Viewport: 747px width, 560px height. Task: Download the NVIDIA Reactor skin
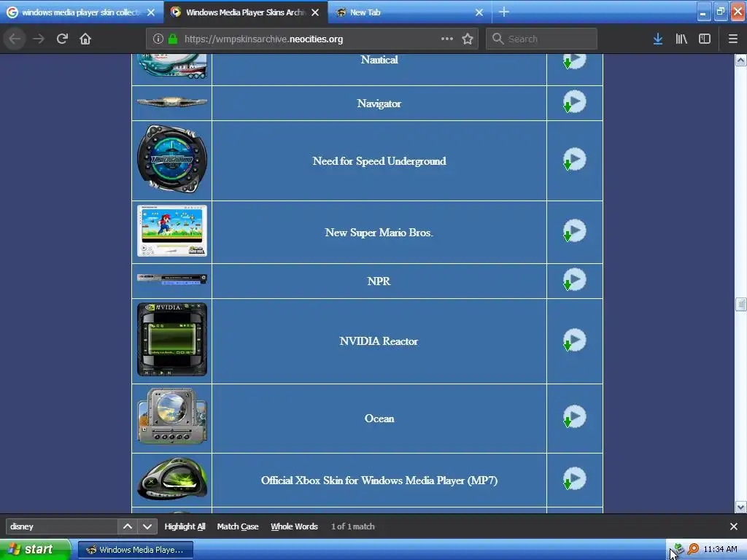[575, 340]
